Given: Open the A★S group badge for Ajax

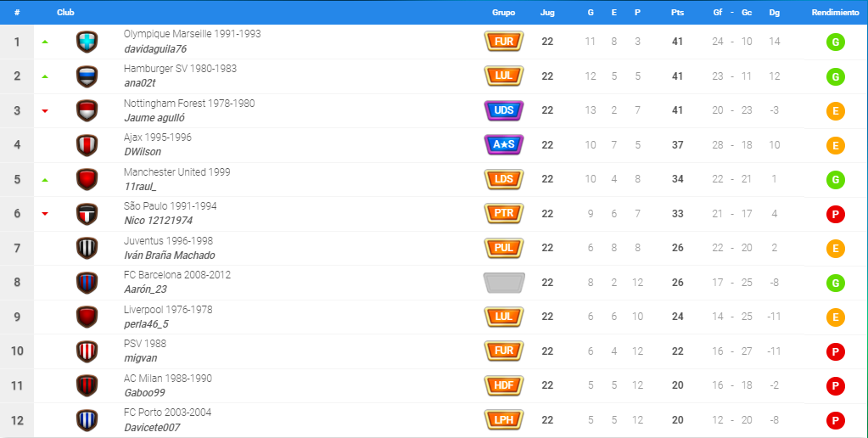Looking at the screenshot, I should point(504,144).
